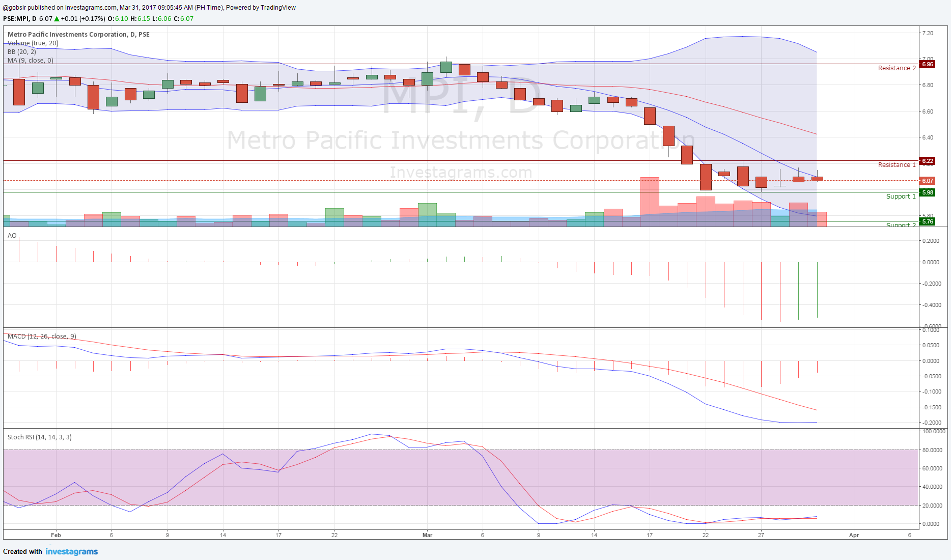The height and width of the screenshot is (560, 951).
Task: Click the 6.96 resistance price tag
Action: pos(928,64)
